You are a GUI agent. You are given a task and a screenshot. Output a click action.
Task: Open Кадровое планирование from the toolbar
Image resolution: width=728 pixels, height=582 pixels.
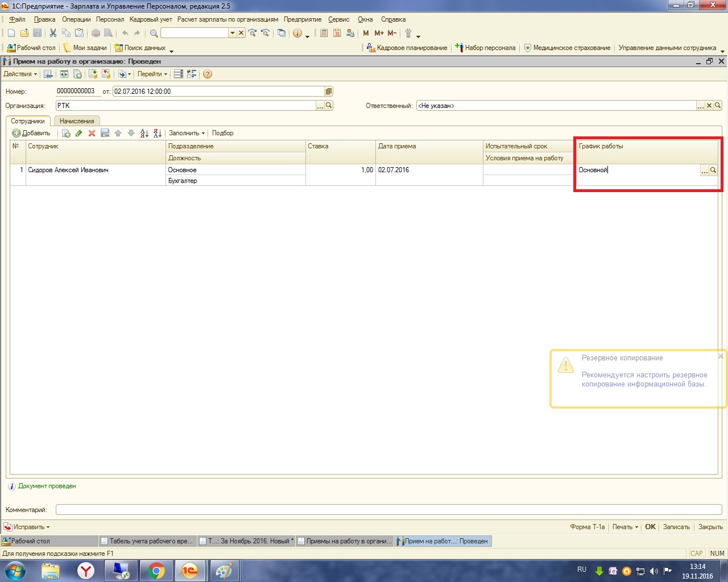click(x=407, y=48)
